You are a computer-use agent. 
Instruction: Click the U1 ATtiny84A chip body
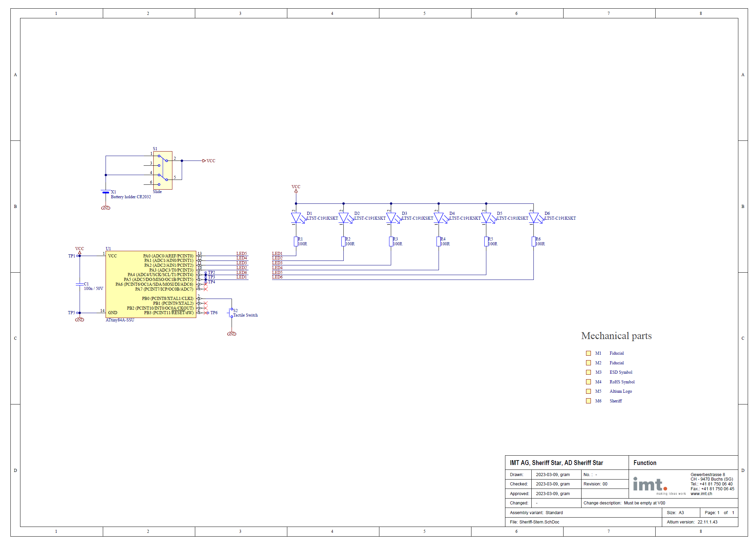[x=151, y=284]
